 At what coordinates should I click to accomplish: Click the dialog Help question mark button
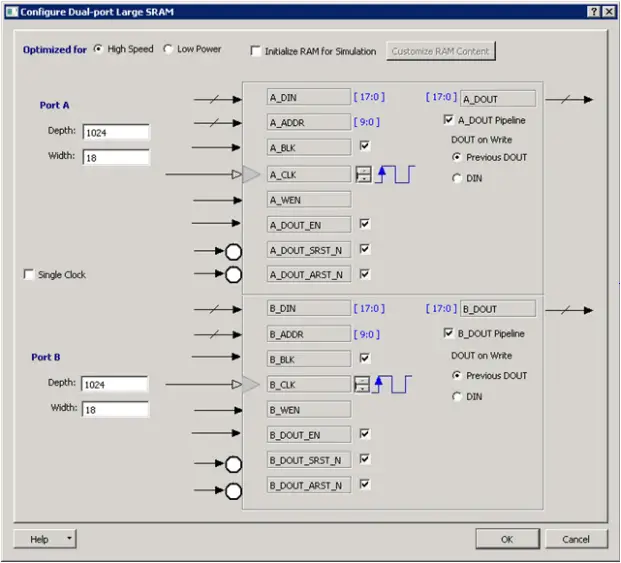(594, 11)
